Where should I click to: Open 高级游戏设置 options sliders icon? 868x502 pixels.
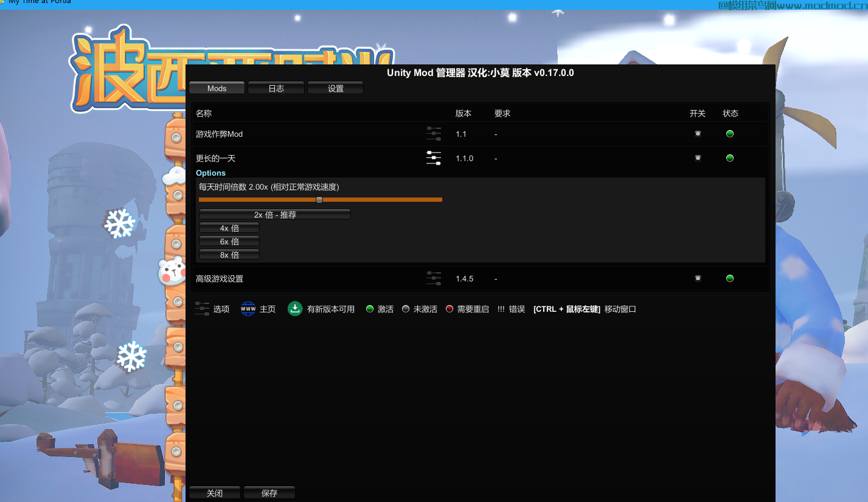pos(434,278)
